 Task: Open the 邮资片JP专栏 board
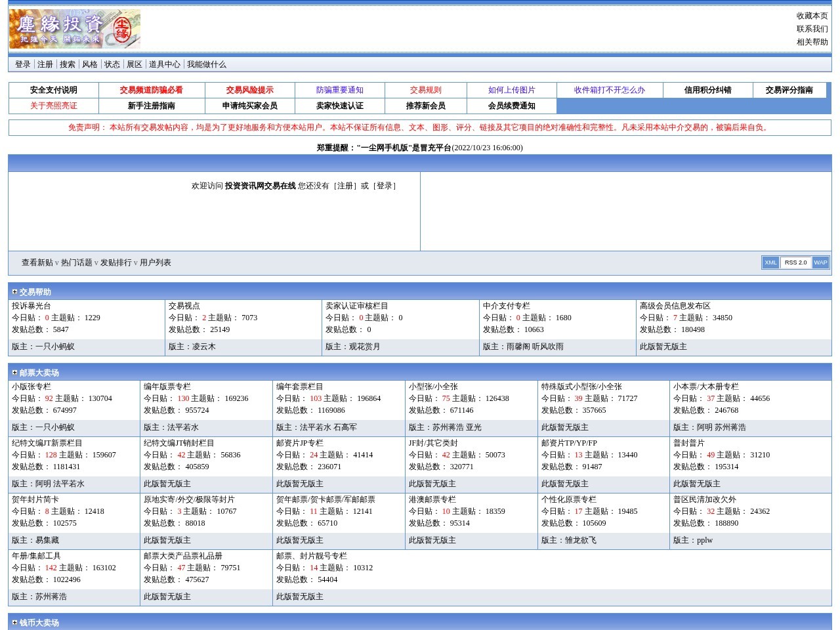[x=300, y=443]
